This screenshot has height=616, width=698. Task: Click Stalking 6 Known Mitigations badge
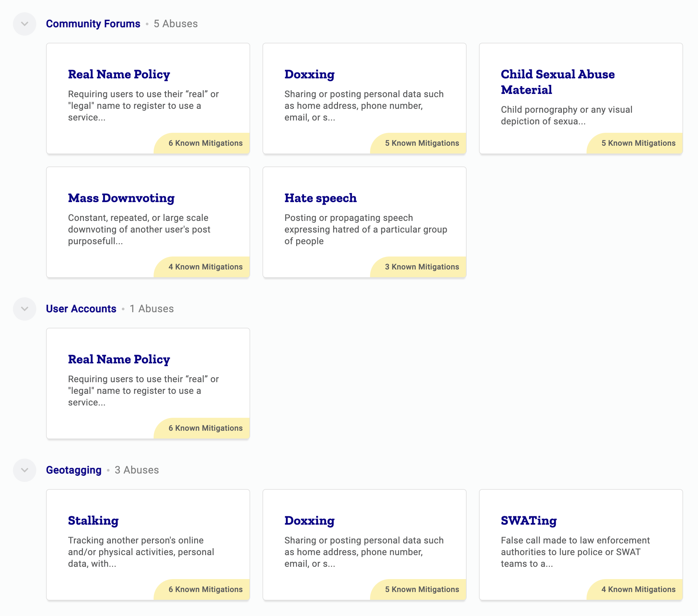(205, 589)
